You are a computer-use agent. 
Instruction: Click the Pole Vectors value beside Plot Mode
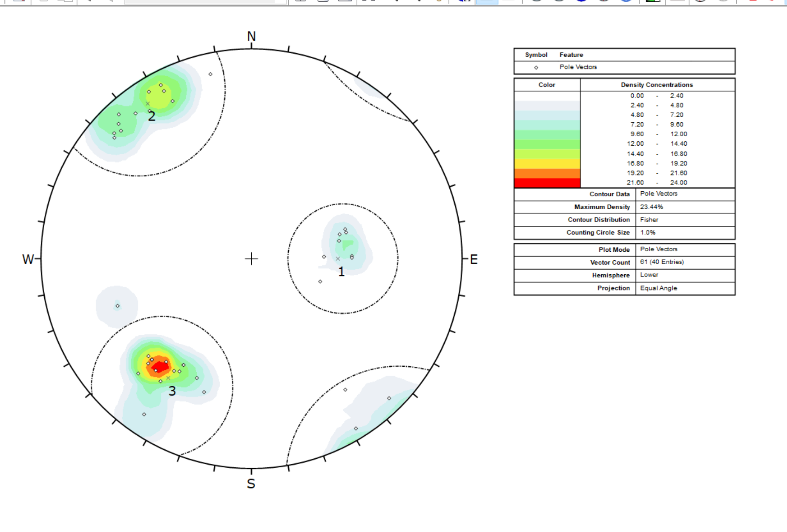(658, 249)
